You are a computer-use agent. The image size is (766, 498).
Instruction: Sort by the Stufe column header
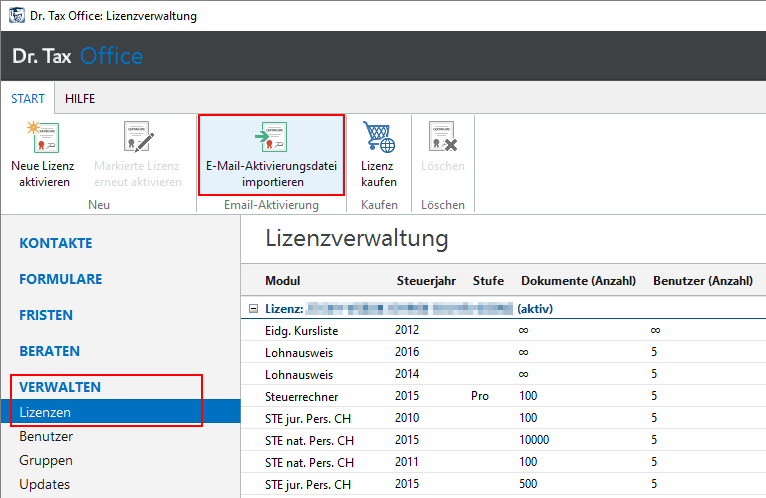(488, 281)
